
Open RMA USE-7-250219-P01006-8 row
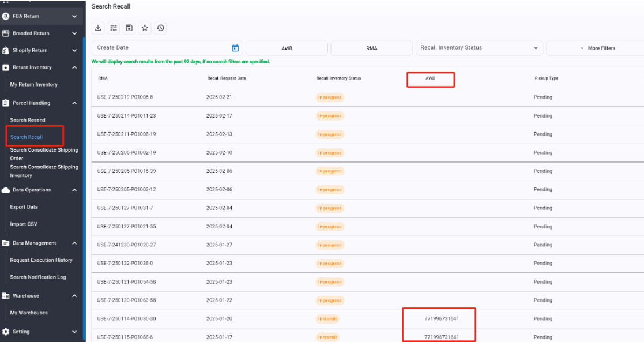[x=125, y=97]
